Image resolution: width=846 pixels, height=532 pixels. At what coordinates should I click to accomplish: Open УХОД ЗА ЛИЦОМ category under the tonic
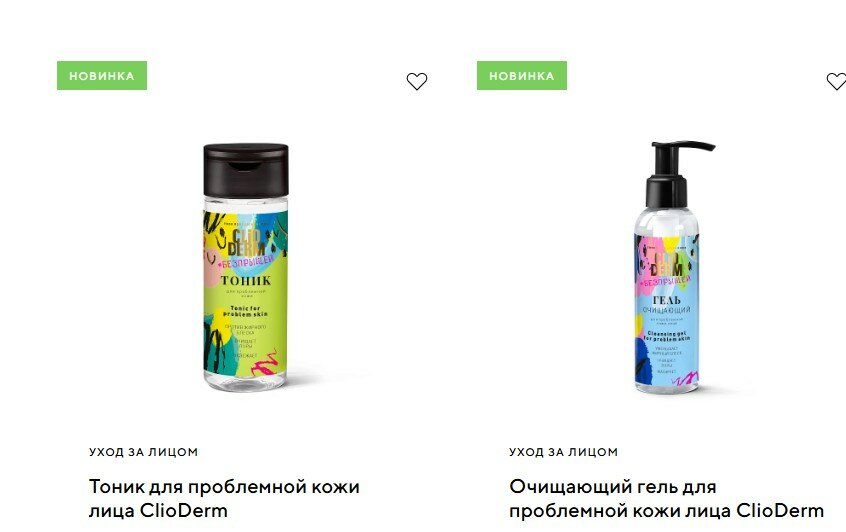pos(144,452)
